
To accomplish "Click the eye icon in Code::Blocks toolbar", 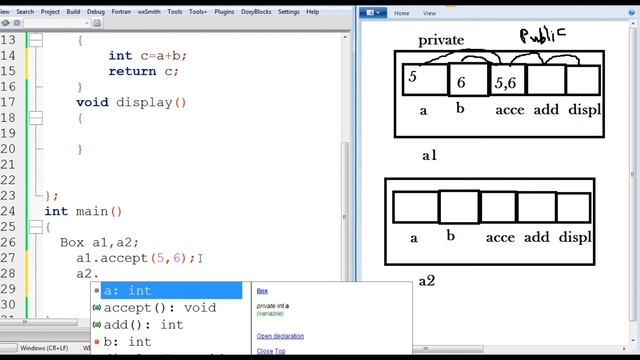I will pyautogui.click(x=5, y=23).
